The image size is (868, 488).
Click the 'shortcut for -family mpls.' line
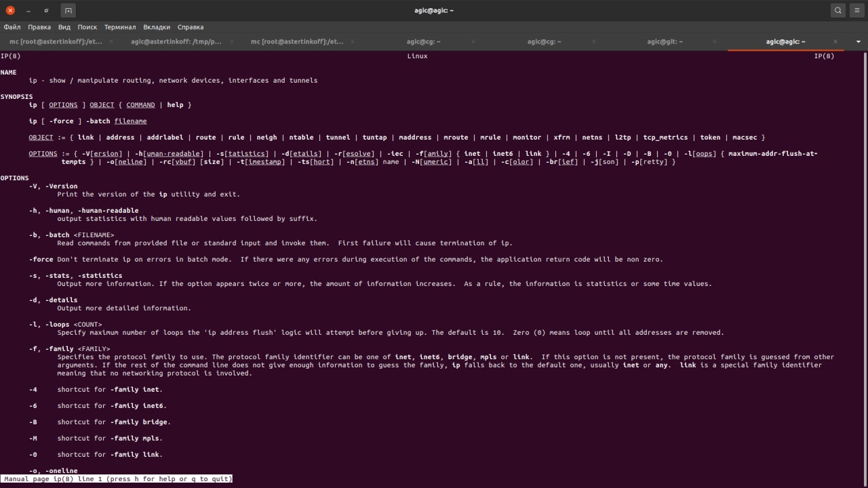pos(110,439)
